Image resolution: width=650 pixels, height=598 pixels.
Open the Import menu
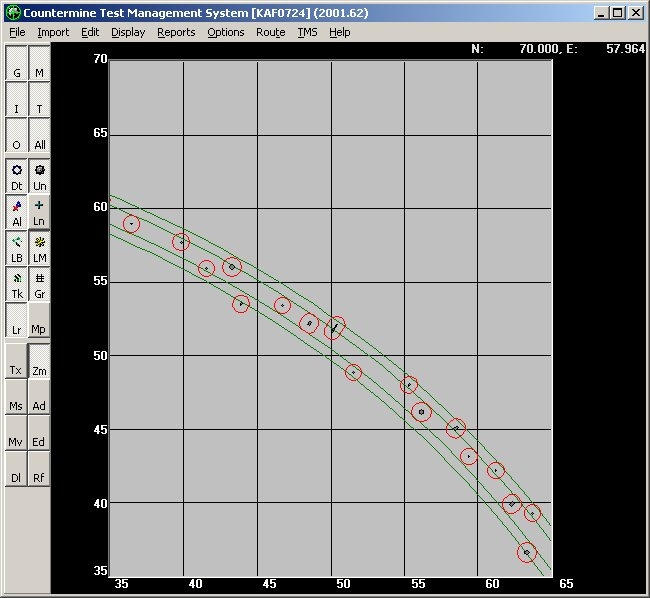point(53,32)
